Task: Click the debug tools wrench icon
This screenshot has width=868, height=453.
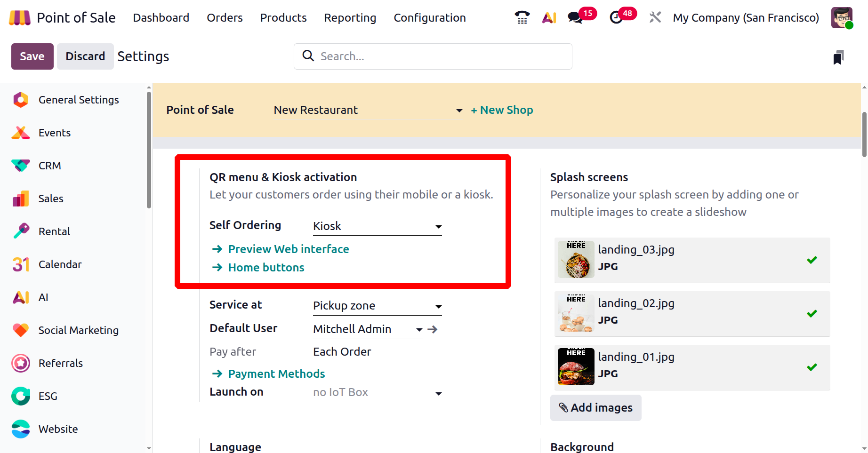Action: (x=655, y=18)
